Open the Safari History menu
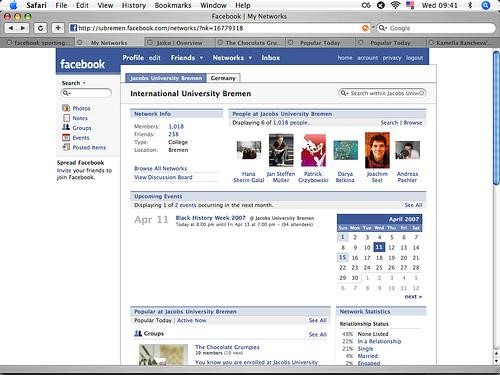 pos(134,5)
